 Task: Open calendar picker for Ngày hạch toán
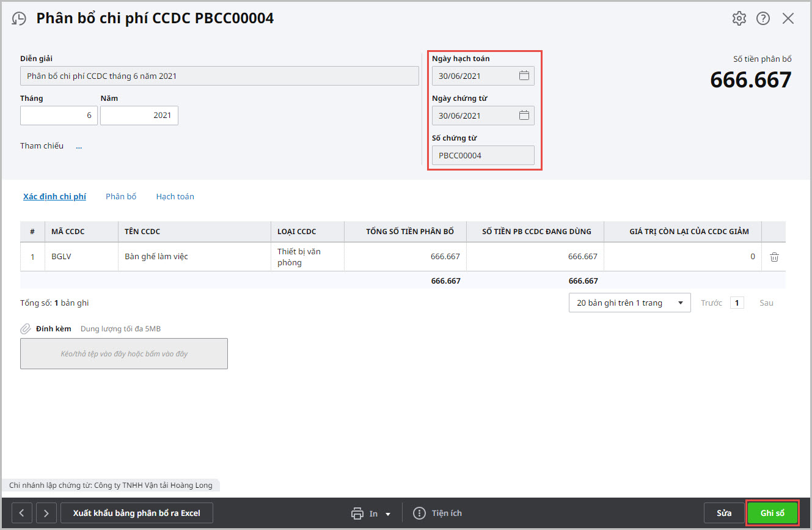point(524,76)
